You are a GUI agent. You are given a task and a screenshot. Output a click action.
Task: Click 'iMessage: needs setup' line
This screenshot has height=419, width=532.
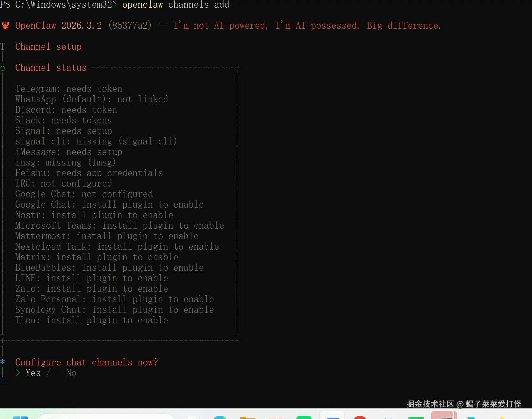click(x=69, y=152)
